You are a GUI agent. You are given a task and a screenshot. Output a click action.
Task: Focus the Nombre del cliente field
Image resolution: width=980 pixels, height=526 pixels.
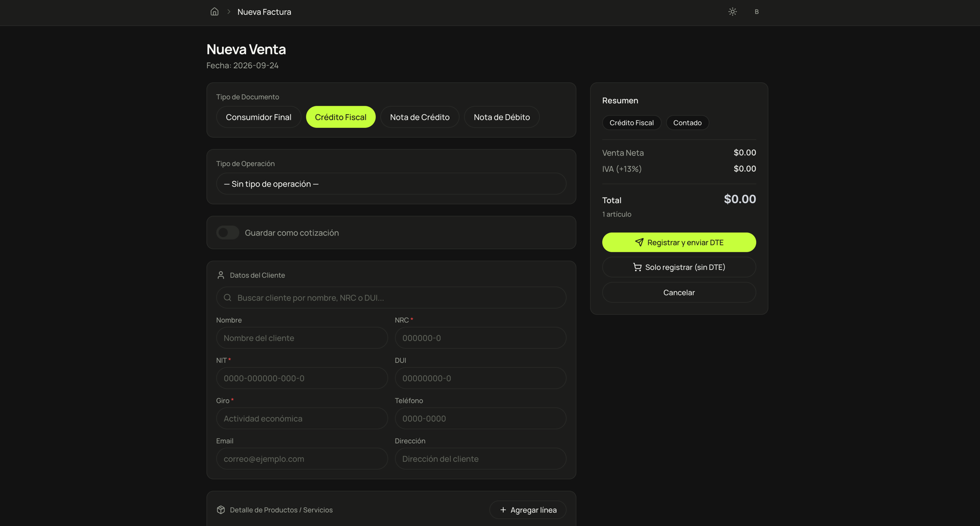(x=302, y=338)
